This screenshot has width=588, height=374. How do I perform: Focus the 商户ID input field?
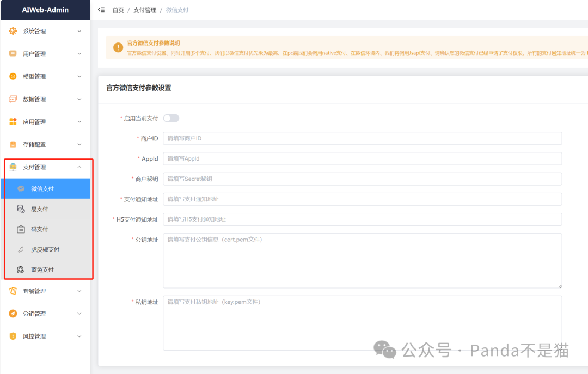pos(362,138)
